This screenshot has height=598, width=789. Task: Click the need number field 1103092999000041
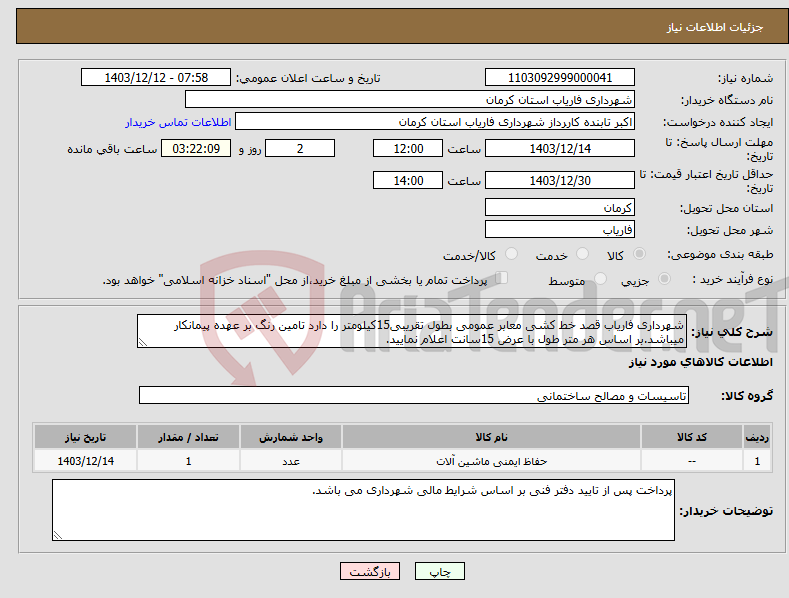[x=560, y=78]
